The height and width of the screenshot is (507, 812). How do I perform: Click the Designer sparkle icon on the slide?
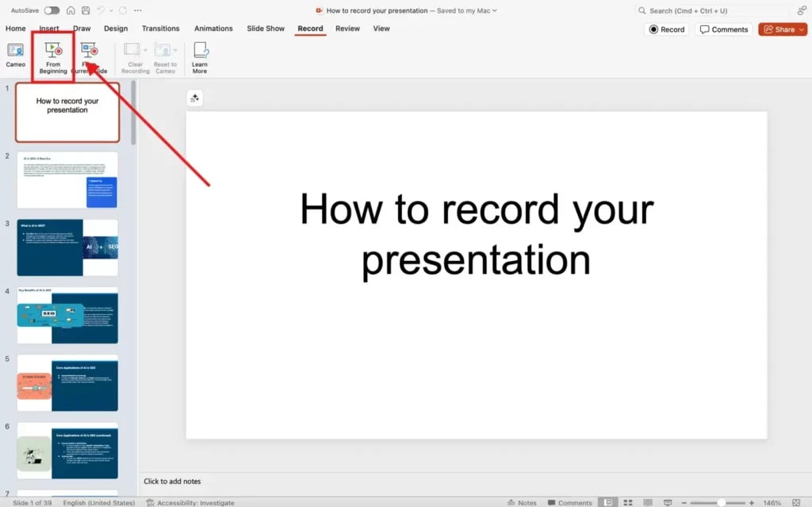(x=194, y=97)
